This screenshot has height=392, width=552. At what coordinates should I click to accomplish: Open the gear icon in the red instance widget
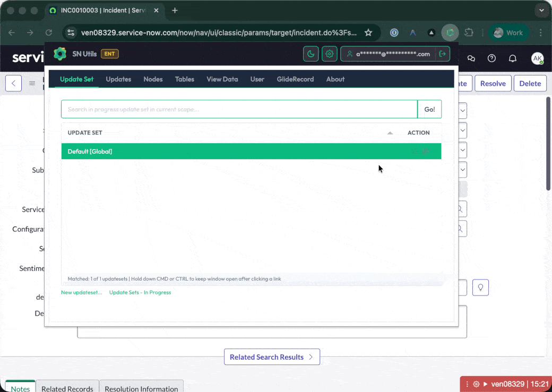pyautogui.click(x=476, y=384)
